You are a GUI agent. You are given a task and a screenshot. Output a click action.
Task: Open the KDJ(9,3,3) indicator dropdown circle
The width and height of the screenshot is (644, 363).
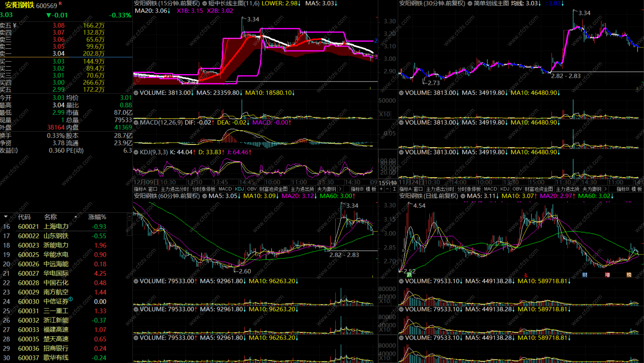click(x=136, y=152)
